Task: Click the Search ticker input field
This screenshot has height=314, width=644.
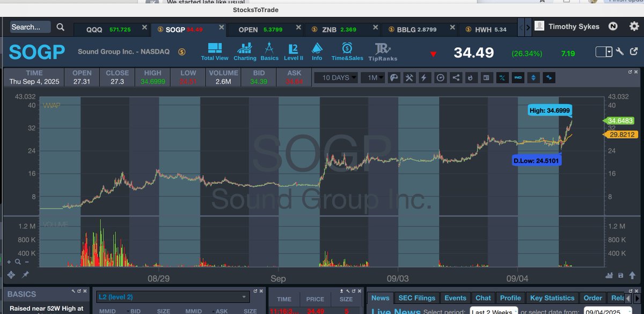Action: point(31,27)
